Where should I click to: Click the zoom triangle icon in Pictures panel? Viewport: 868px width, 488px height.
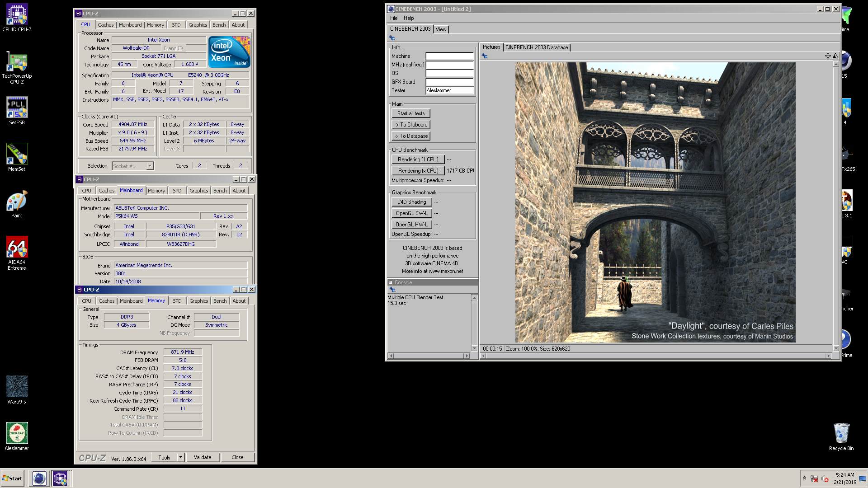[835, 56]
